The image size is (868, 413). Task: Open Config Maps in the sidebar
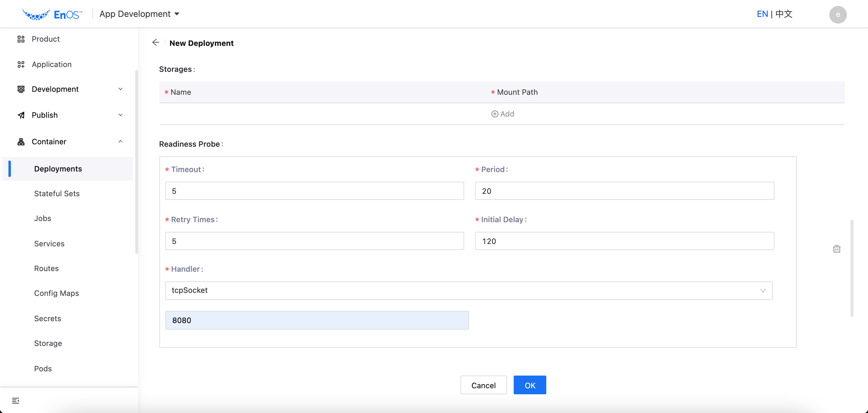56,293
